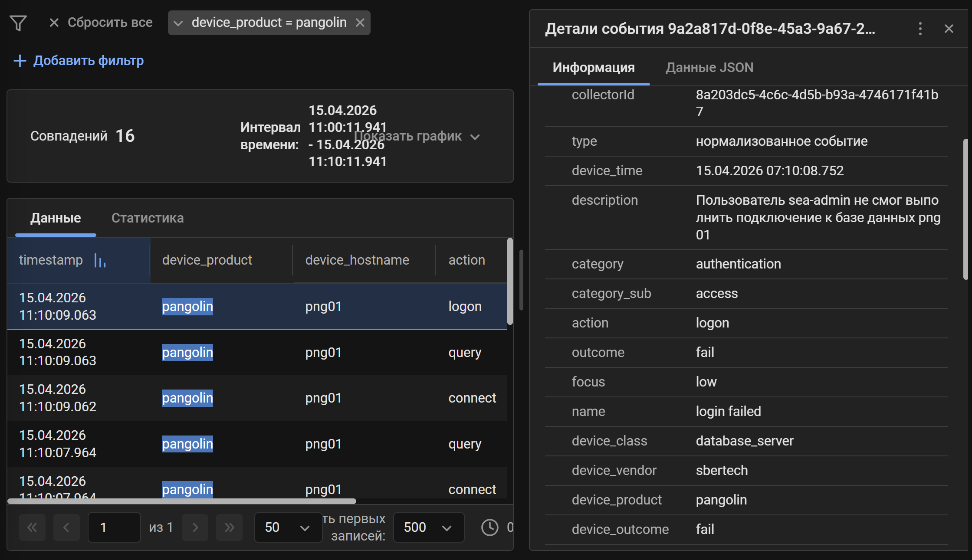Click the action value logon in details
The width and height of the screenshot is (972, 560).
point(713,323)
